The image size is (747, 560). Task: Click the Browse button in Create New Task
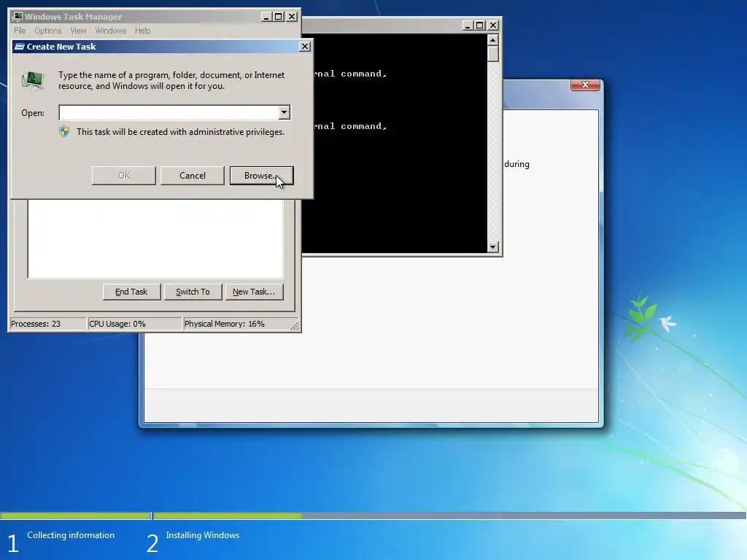pyautogui.click(x=261, y=175)
